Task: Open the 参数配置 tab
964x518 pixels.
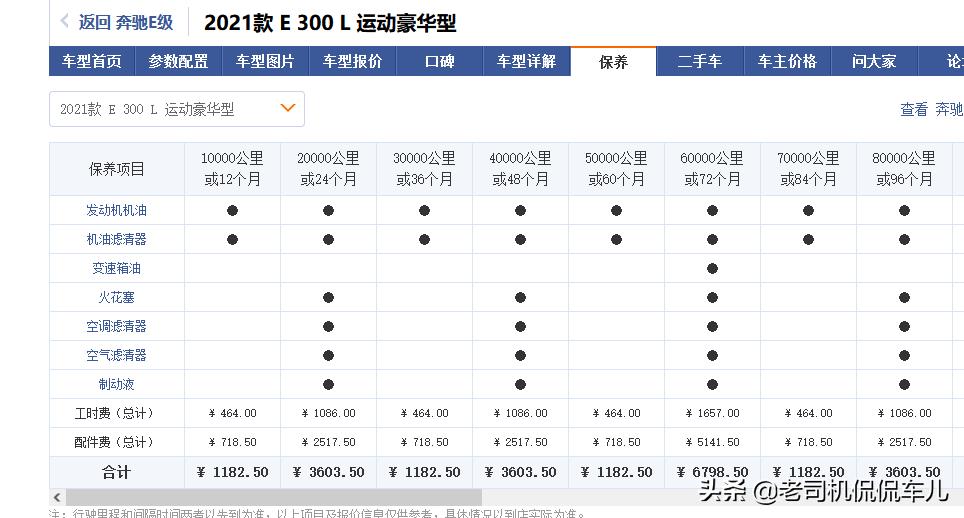Action: 178,61
